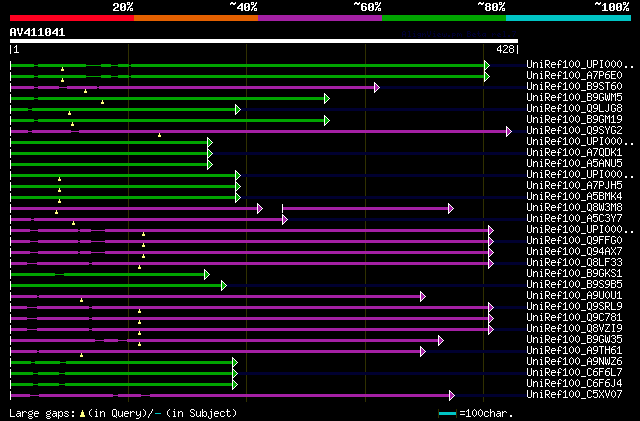The width and height of the screenshot is (640, 421).
Task: Click the white query sequence bar
Action: point(264,41)
